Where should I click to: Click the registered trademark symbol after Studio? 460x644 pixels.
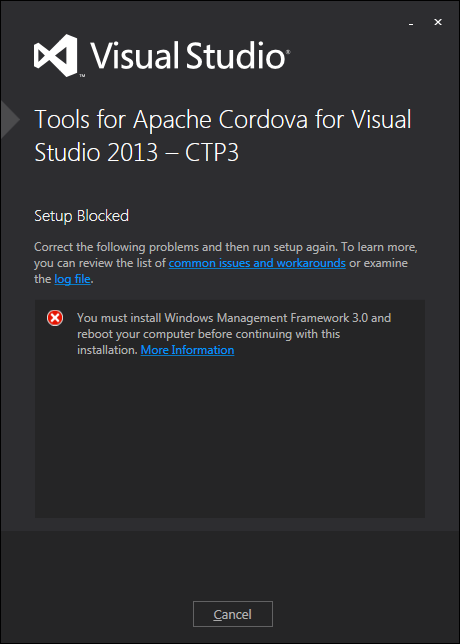[x=288, y=52]
